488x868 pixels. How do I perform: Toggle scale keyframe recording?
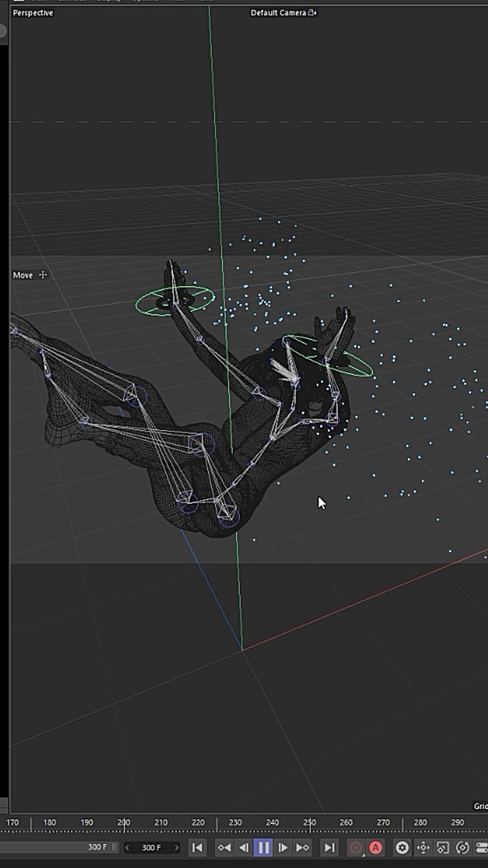click(x=443, y=847)
